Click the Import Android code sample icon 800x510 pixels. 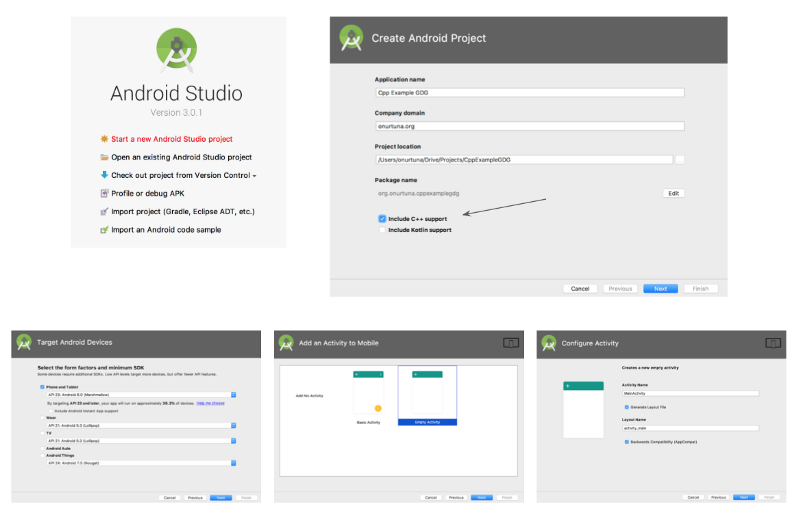pos(104,230)
